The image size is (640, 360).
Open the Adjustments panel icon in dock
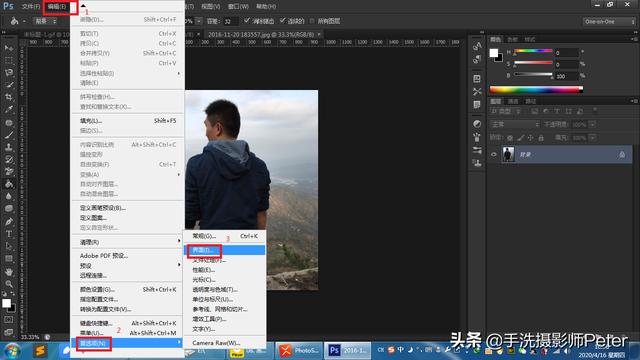(477, 124)
